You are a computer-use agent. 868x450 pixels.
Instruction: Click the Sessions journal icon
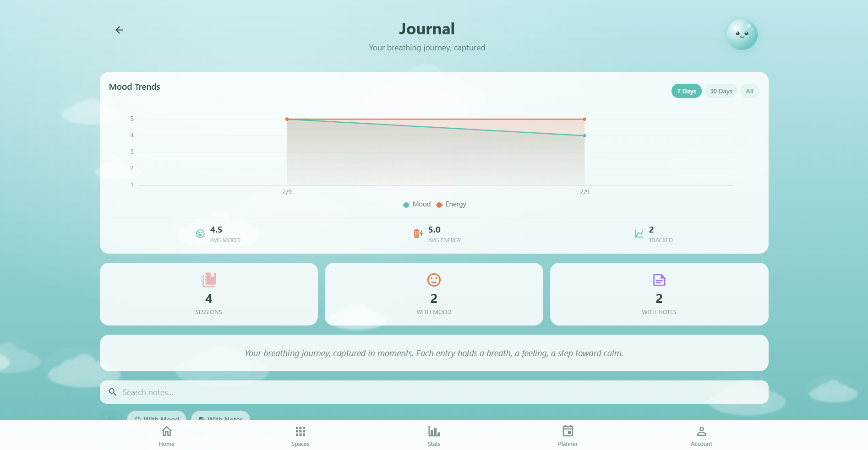(208, 280)
